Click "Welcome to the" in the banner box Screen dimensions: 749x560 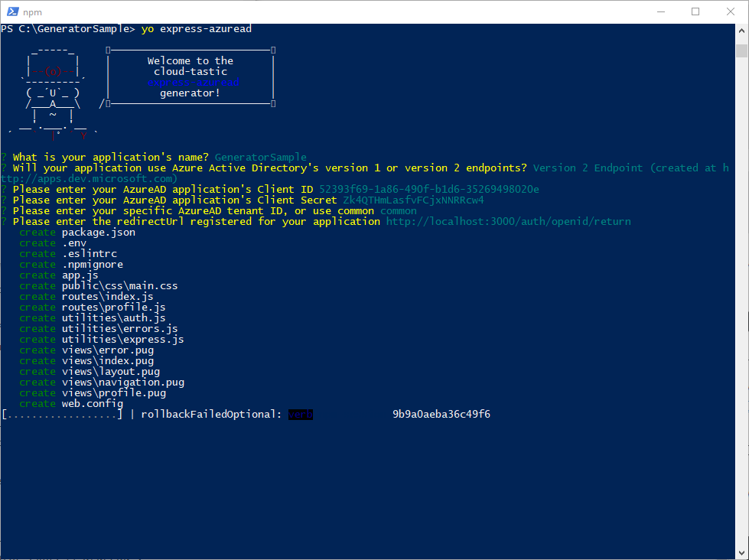point(190,60)
